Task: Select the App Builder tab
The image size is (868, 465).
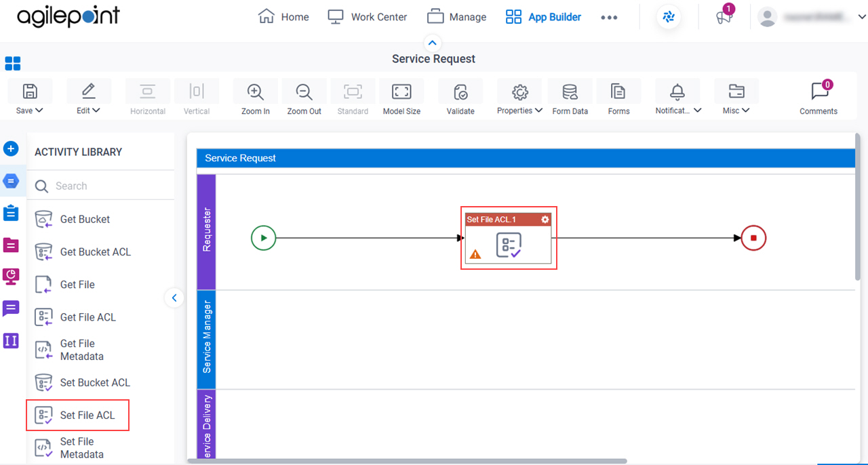Action: pos(543,17)
